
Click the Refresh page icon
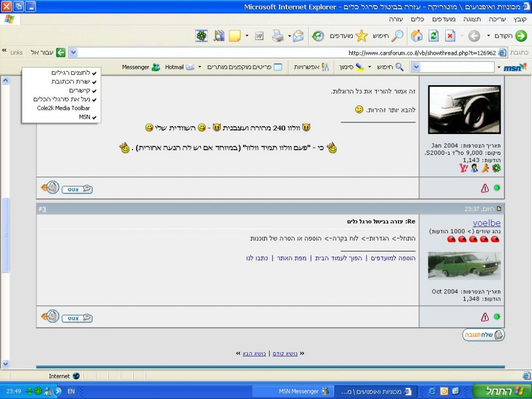click(x=433, y=36)
